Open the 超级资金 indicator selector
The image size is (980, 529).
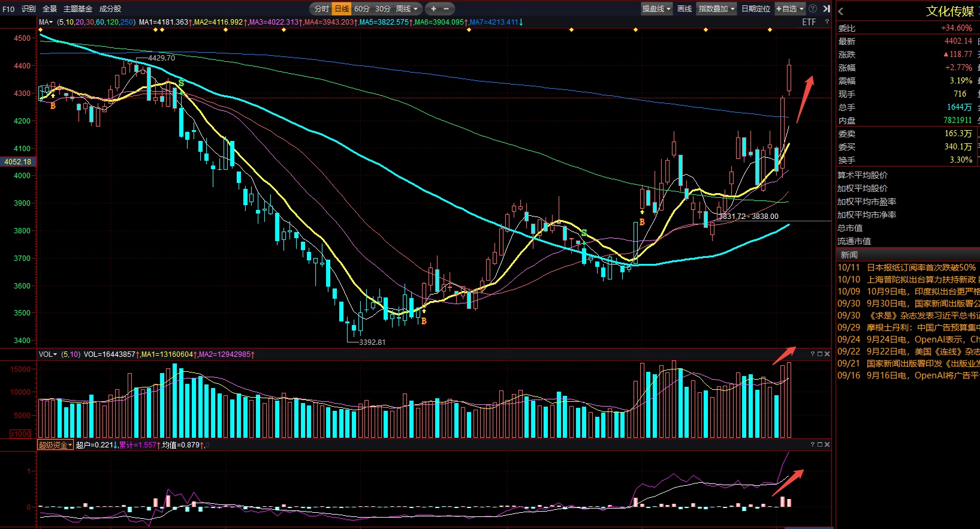(56, 445)
